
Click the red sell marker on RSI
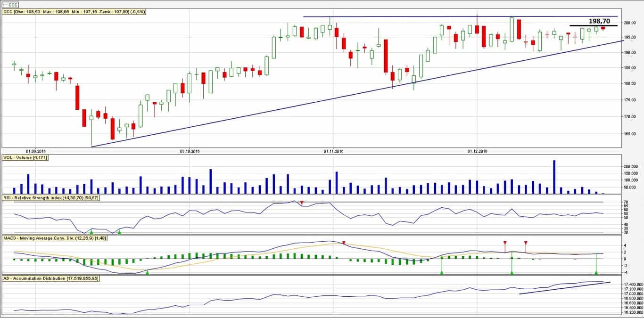302,203
